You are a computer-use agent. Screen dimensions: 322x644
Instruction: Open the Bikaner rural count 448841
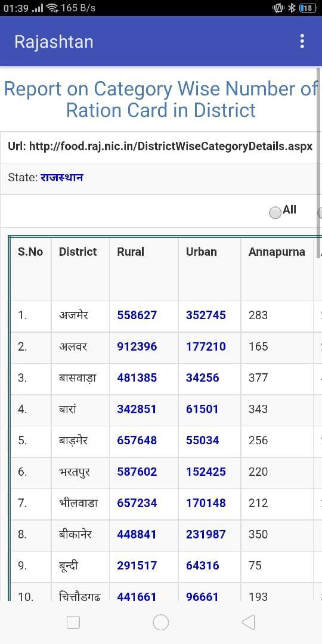tap(137, 534)
